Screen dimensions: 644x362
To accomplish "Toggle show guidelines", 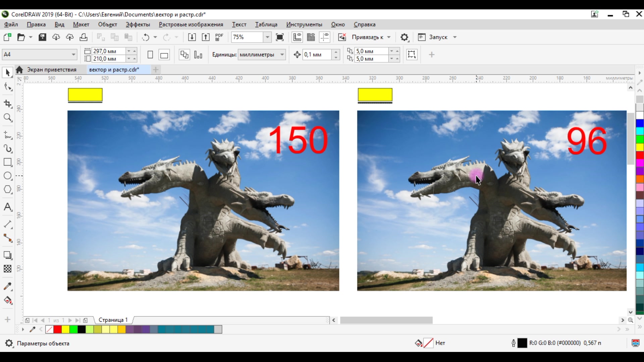I will click(x=325, y=37).
